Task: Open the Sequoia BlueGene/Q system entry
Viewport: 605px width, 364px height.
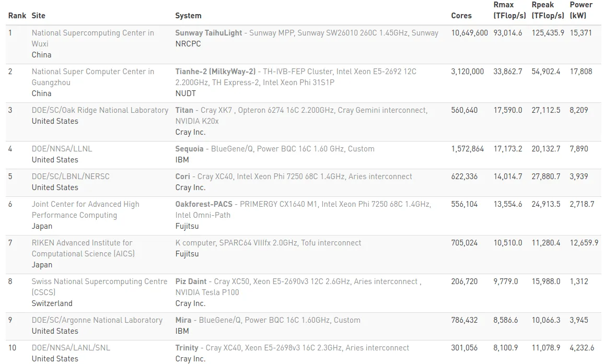Action: (x=190, y=149)
